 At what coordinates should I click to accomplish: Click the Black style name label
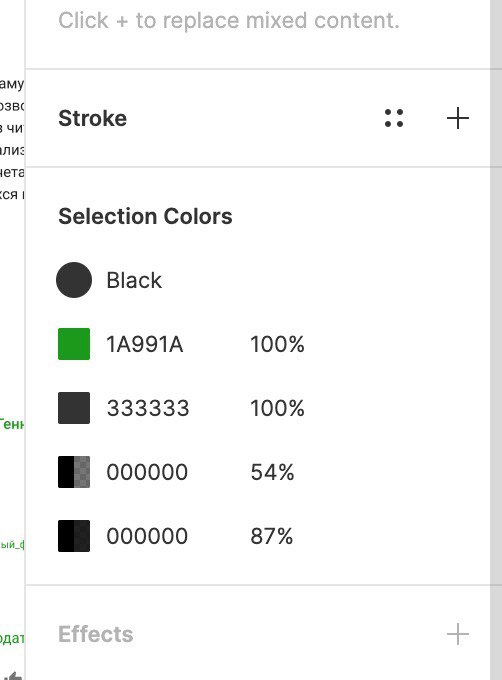point(134,280)
